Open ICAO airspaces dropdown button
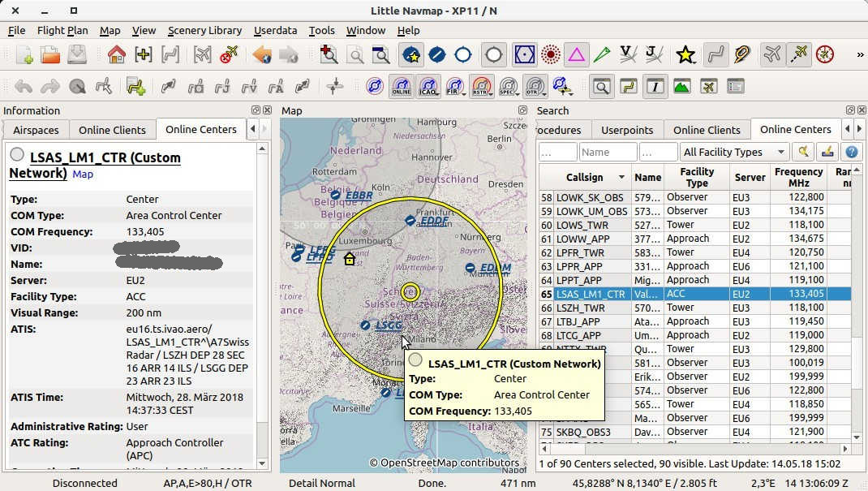Image resolution: width=868 pixels, height=491 pixels. click(428, 86)
